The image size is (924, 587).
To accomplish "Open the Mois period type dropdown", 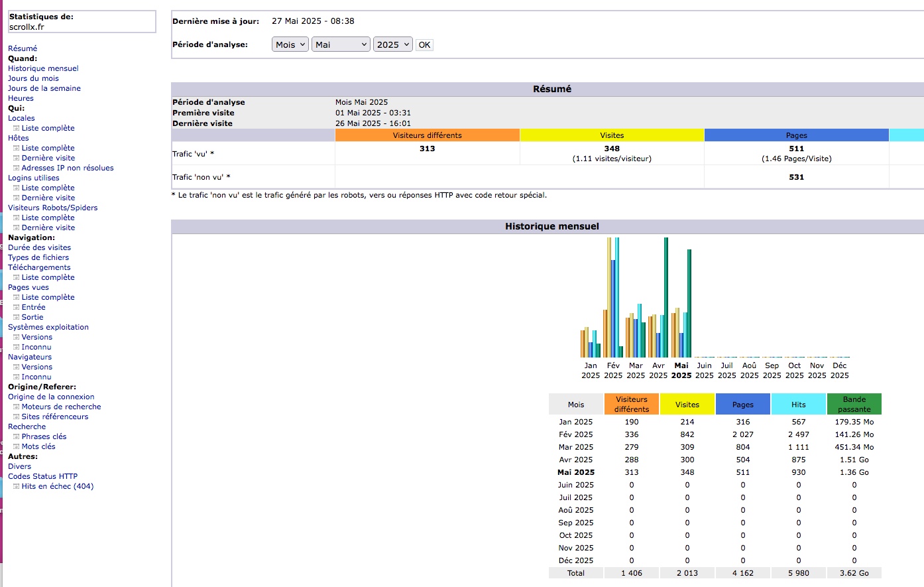I will tap(290, 44).
